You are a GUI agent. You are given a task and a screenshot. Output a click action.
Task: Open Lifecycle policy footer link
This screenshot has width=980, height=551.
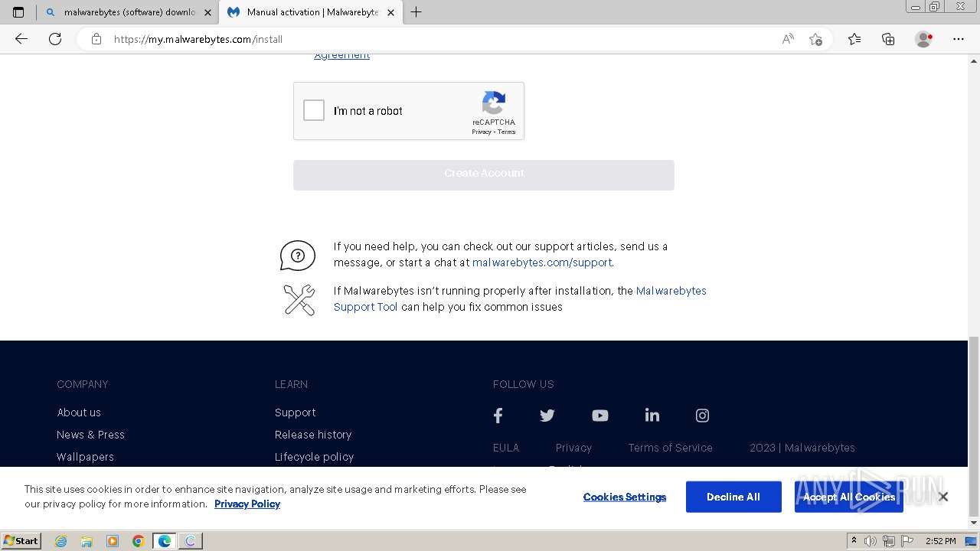[314, 457]
